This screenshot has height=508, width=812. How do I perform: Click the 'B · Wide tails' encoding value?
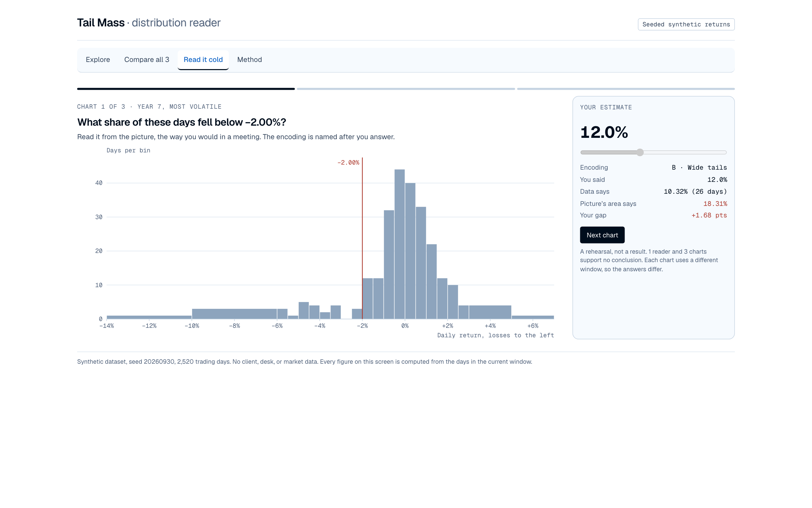[699, 168]
